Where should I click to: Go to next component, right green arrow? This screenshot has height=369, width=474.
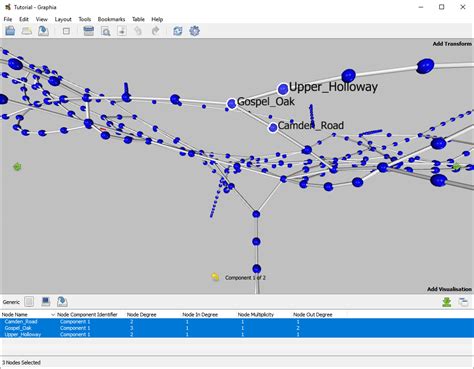click(457, 166)
